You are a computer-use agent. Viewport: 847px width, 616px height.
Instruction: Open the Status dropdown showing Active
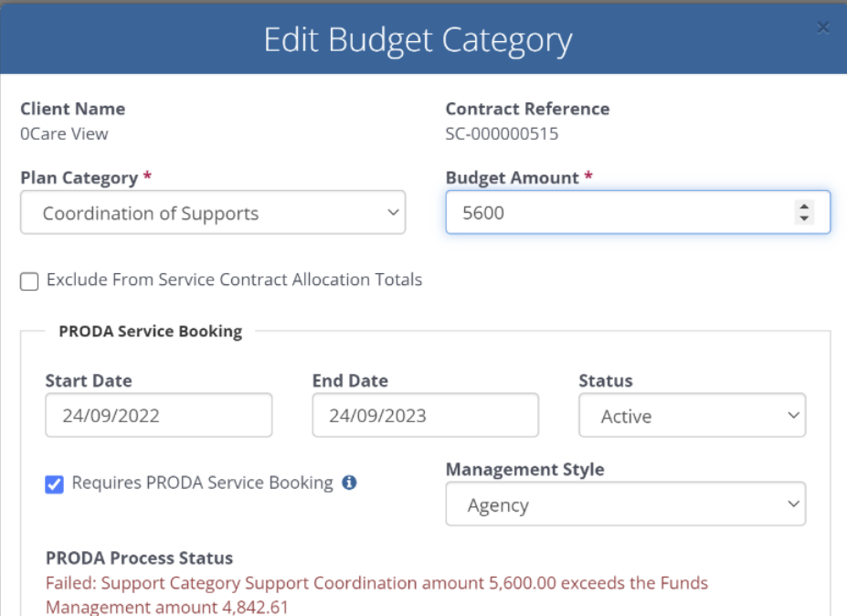692,416
